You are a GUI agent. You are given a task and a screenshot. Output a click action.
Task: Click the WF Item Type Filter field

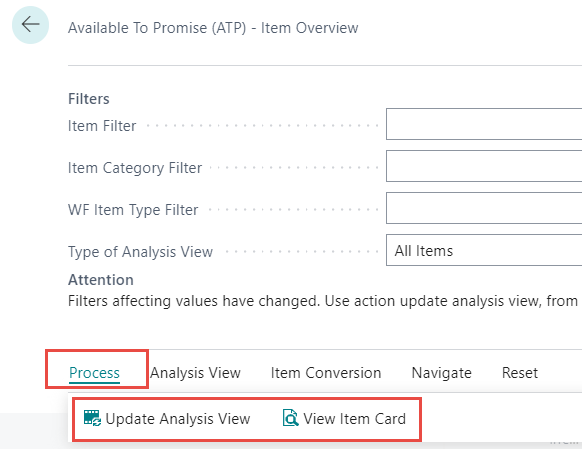pos(484,208)
